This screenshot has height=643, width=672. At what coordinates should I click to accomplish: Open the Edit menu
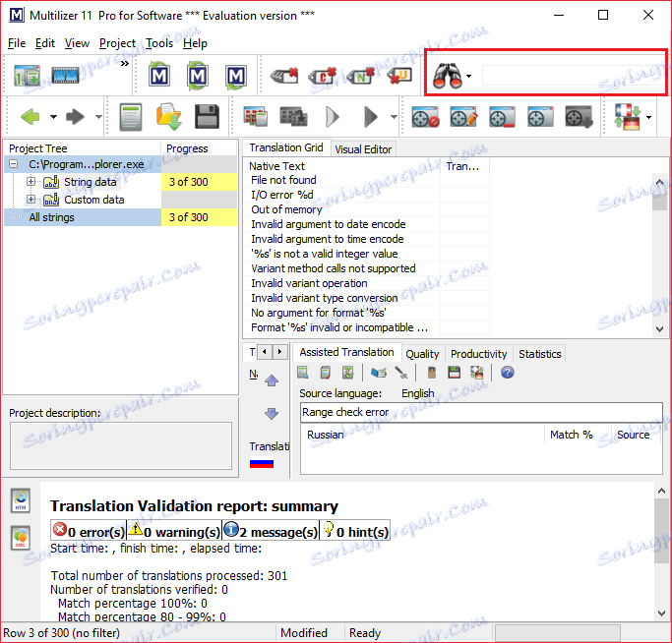click(45, 43)
